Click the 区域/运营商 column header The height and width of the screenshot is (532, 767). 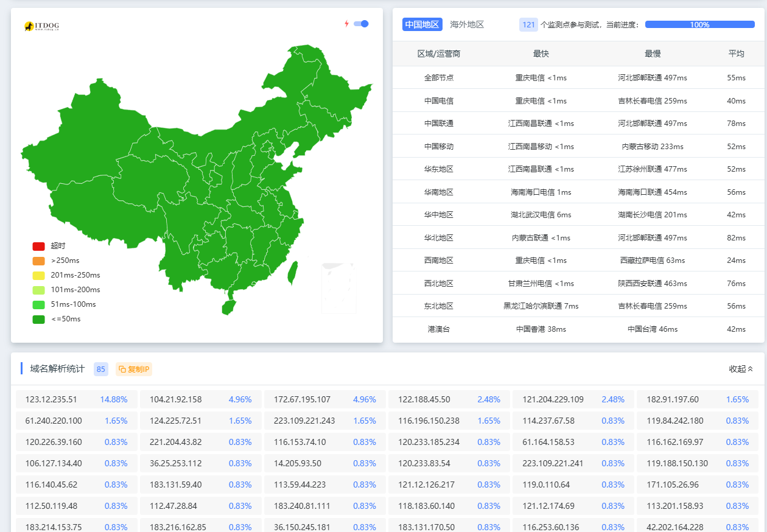(439, 54)
